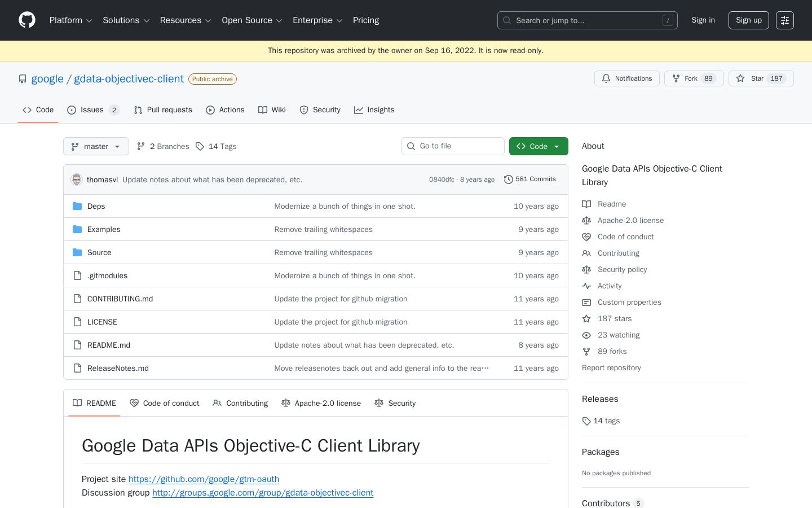This screenshot has width=812, height=508.
Task: Switch to the Pull requests tab
Action: (163, 110)
